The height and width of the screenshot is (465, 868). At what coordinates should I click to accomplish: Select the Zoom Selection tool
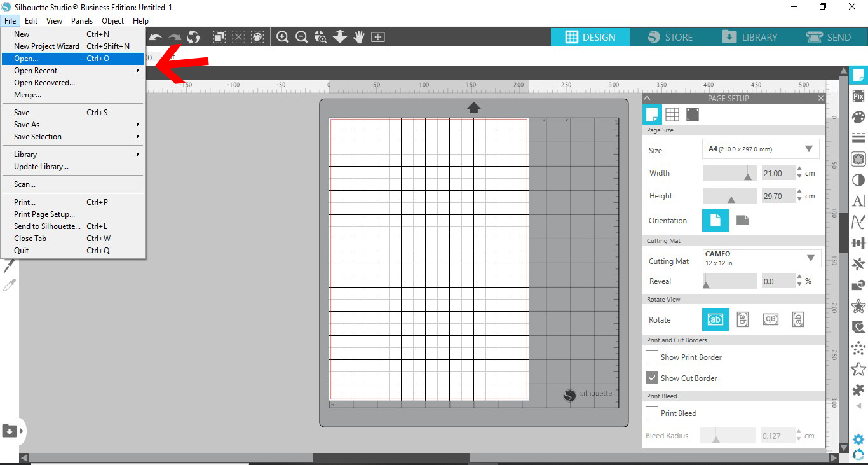pyautogui.click(x=321, y=37)
